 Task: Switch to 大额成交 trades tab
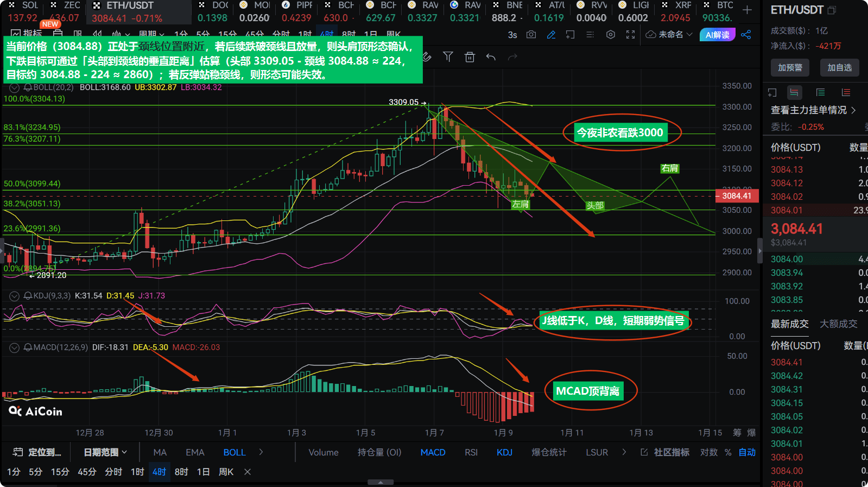coord(838,324)
